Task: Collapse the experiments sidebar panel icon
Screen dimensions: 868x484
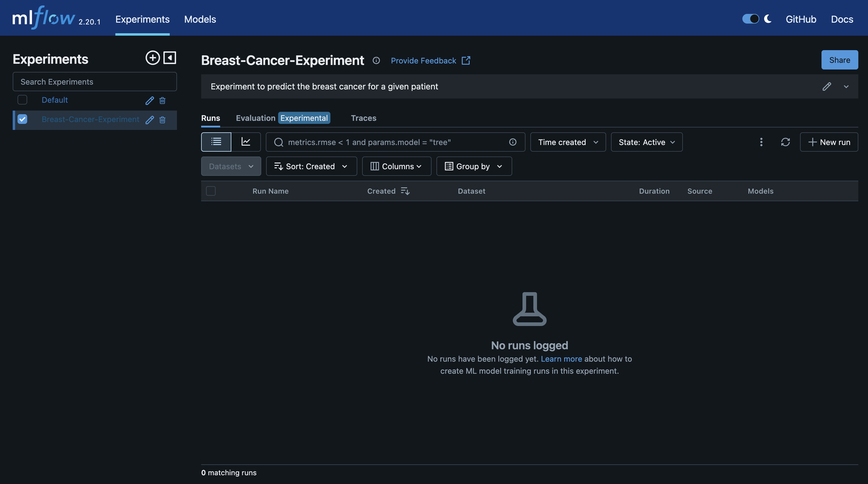Action: pyautogui.click(x=169, y=58)
